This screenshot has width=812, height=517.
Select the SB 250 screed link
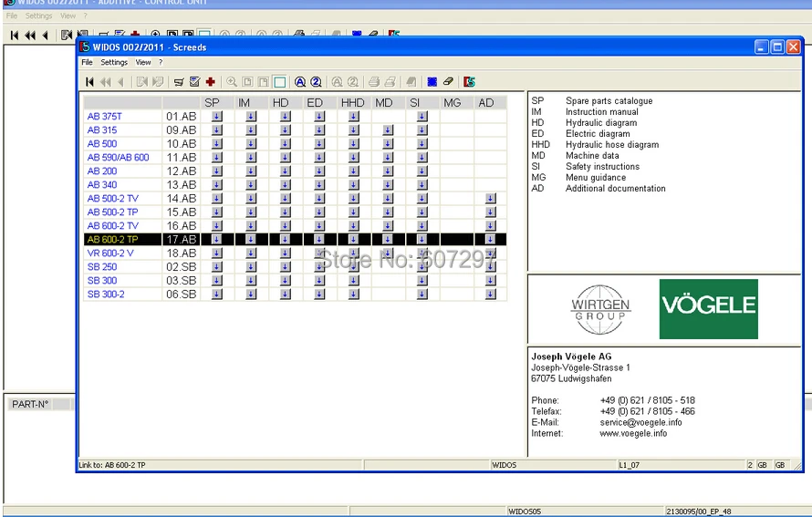pyautogui.click(x=102, y=267)
